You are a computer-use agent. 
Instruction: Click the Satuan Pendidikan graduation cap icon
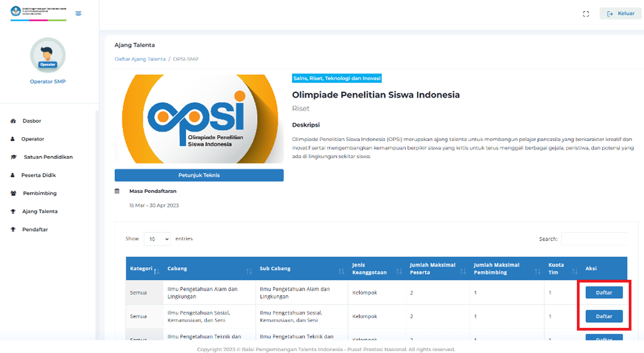click(x=14, y=157)
